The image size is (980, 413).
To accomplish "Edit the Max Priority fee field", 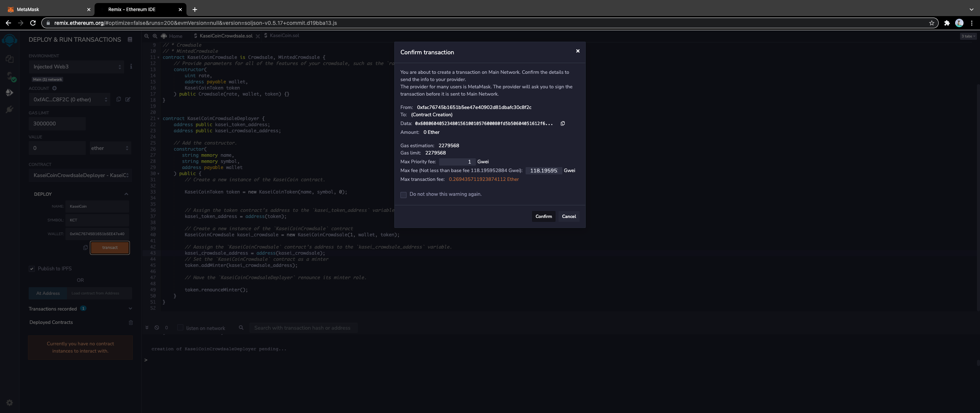I will coord(457,162).
